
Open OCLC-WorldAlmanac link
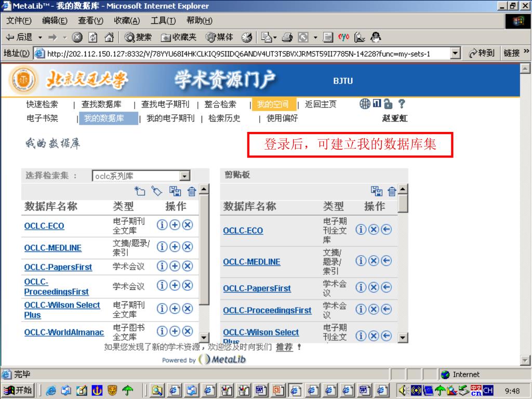tap(64, 332)
